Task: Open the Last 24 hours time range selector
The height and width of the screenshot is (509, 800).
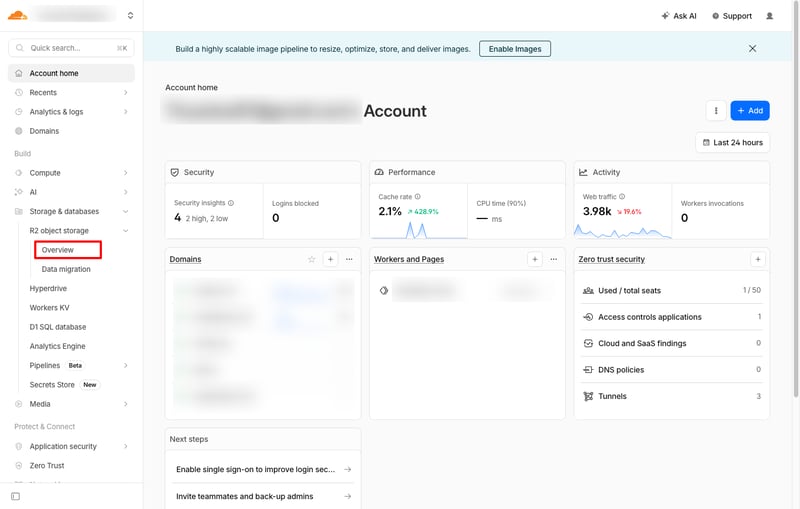Action: coord(732,142)
